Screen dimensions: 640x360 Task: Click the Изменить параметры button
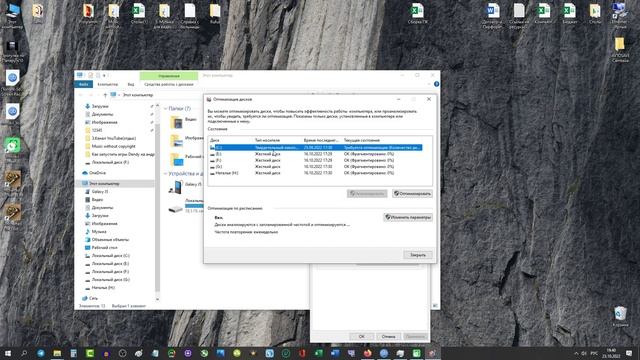coord(408,217)
